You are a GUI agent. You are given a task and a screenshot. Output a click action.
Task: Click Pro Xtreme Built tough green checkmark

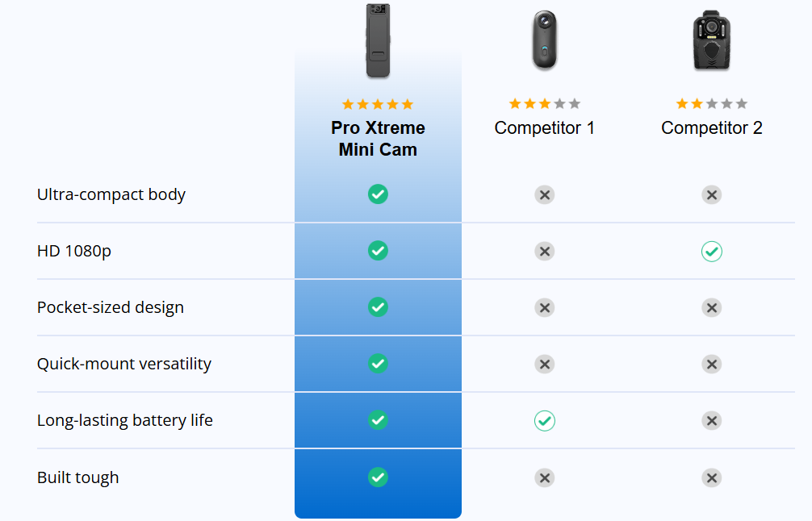tap(378, 477)
